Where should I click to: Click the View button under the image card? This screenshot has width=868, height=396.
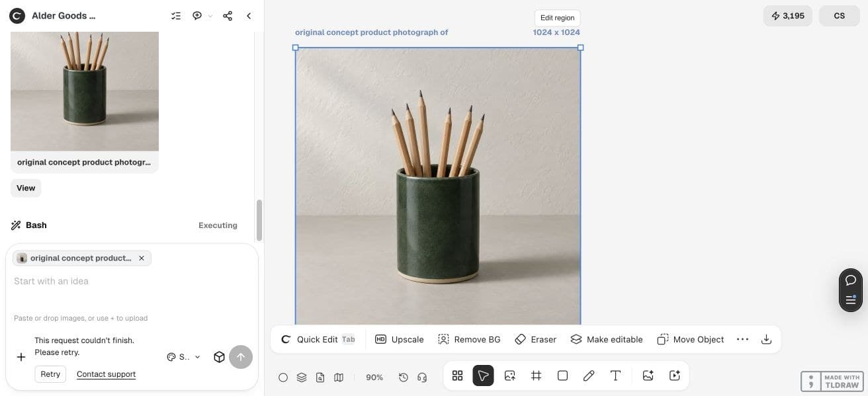pyautogui.click(x=26, y=188)
